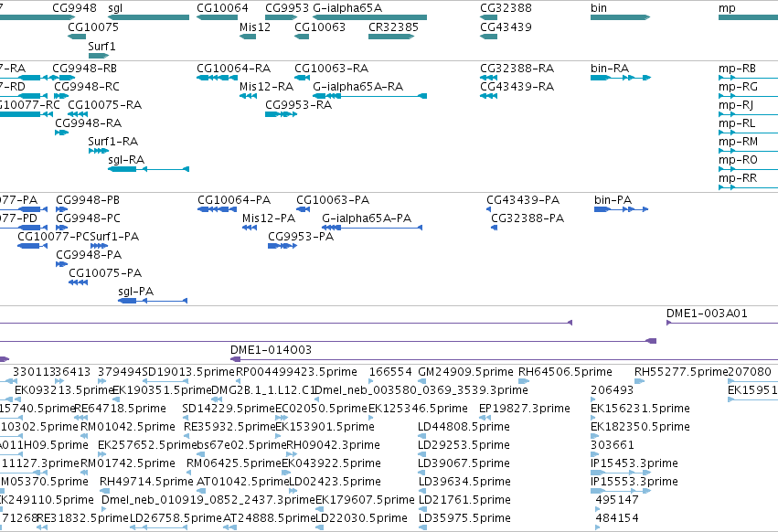Select the LD44808.5prime EST label
Viewport: 778px width, 532px height.
coord(464,427)
